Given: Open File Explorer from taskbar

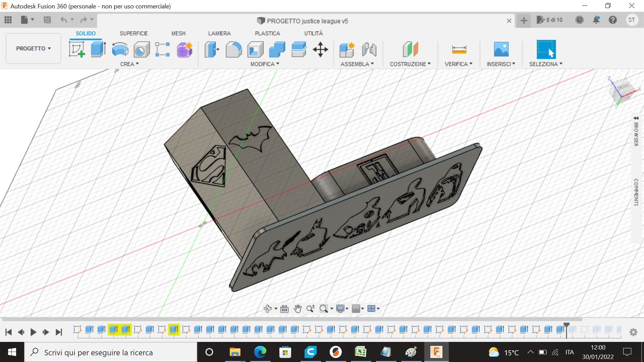Looking at the screenshot, I should 235,352.
